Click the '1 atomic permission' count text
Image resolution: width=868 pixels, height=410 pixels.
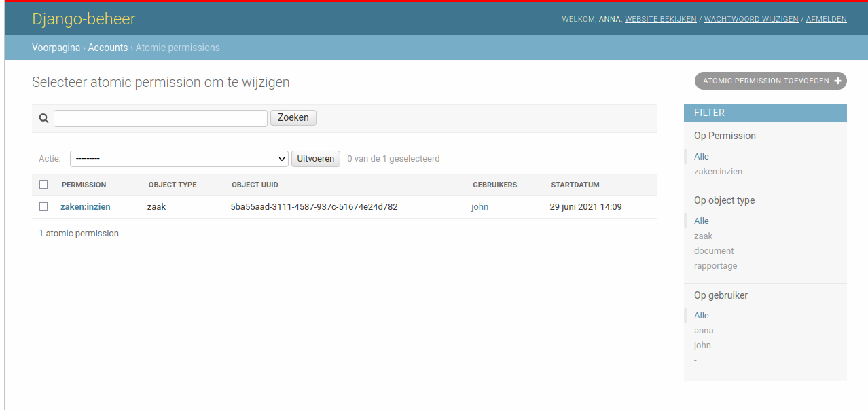[x=79, y=234]
